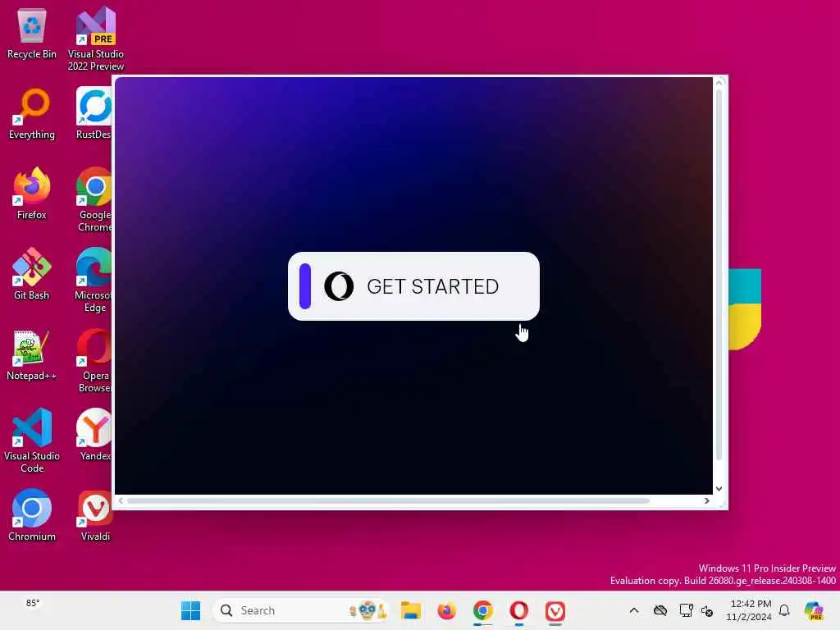Select the Notepad++ desktop icon
The height and width of the screenshot is (630, 840).
coord(32,354)
